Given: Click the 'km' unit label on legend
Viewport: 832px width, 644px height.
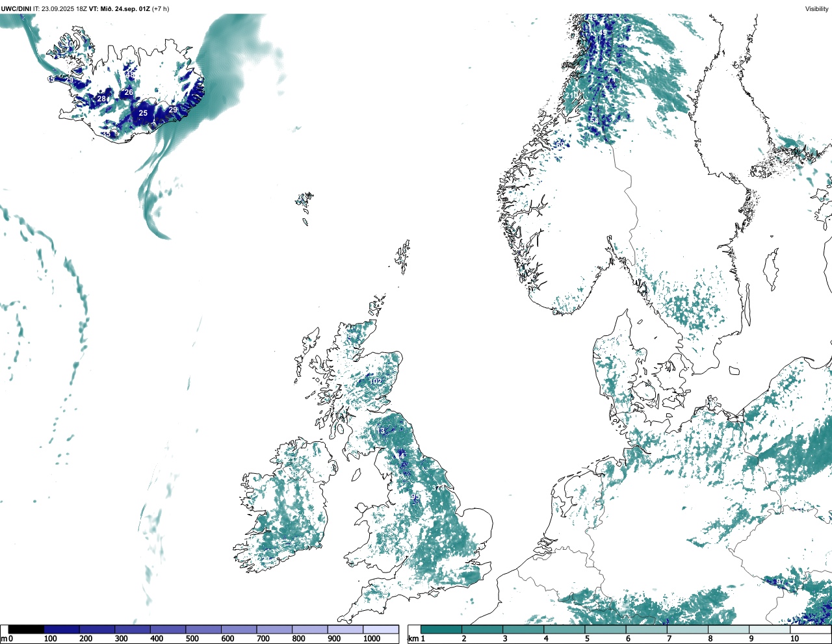Looking at the screenshot, I should tap(413, 639).
